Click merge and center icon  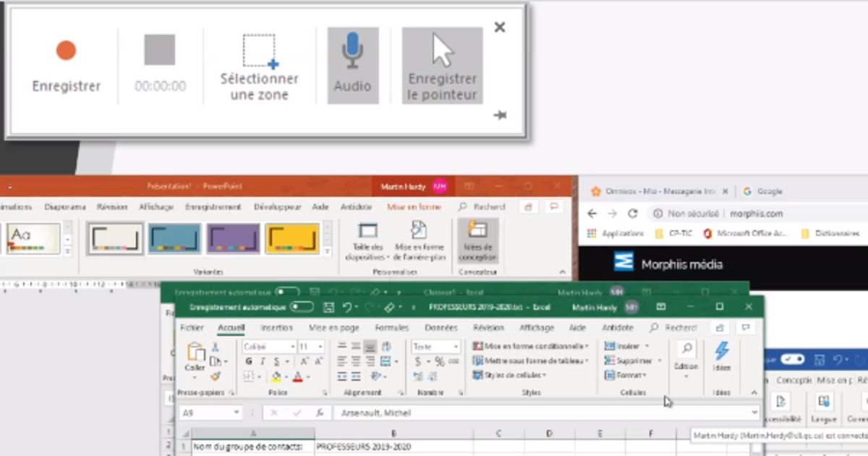click(386, 361)
